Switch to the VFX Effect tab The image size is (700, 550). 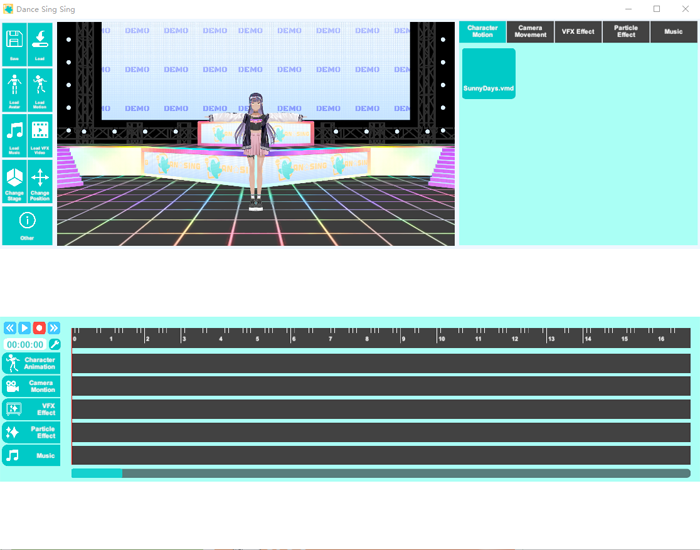578,32
